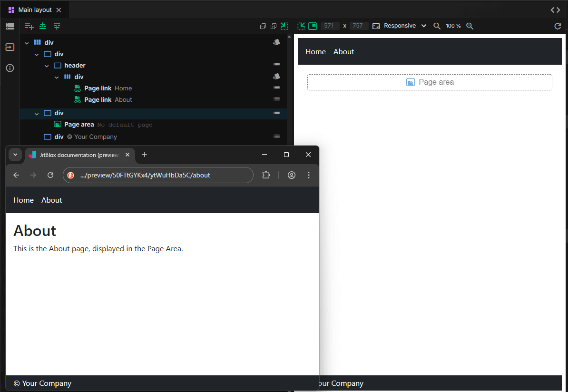Click About link in browser page navbar
This screenshot has width=568, height=392.
click(x=51, y=200)
